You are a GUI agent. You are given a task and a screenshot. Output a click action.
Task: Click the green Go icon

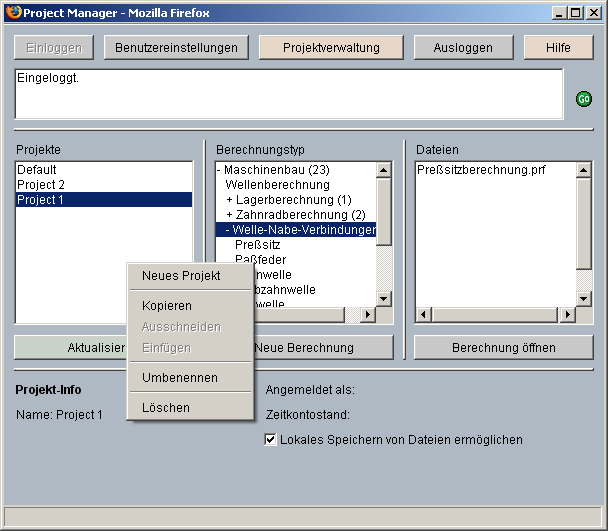pyautogui.click(x=583, y=99)
